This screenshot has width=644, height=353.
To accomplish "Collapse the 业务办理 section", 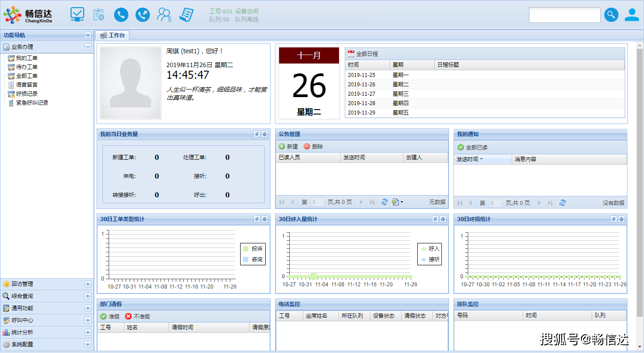I will point(88,47).
